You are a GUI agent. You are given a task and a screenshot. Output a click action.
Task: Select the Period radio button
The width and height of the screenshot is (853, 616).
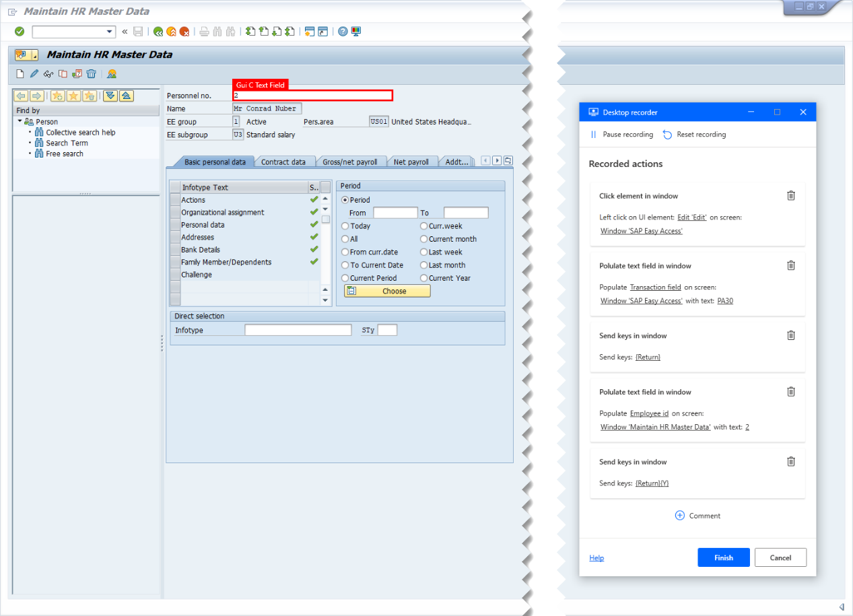click(345, 200)
